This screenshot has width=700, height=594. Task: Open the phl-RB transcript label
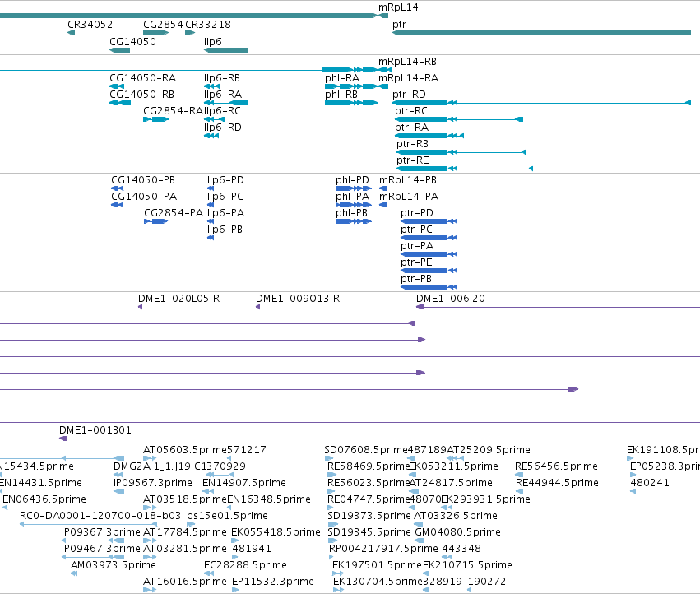point(341,95)
